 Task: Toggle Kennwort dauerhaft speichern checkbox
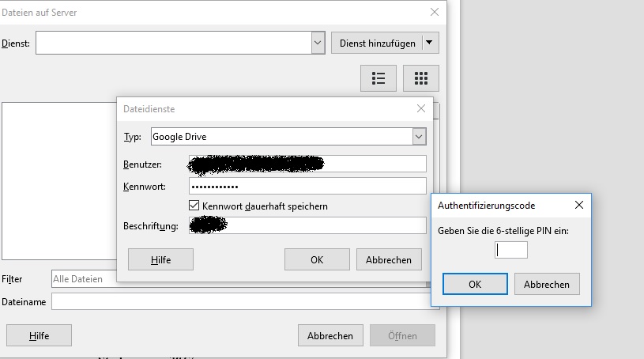tap(194, 206)
